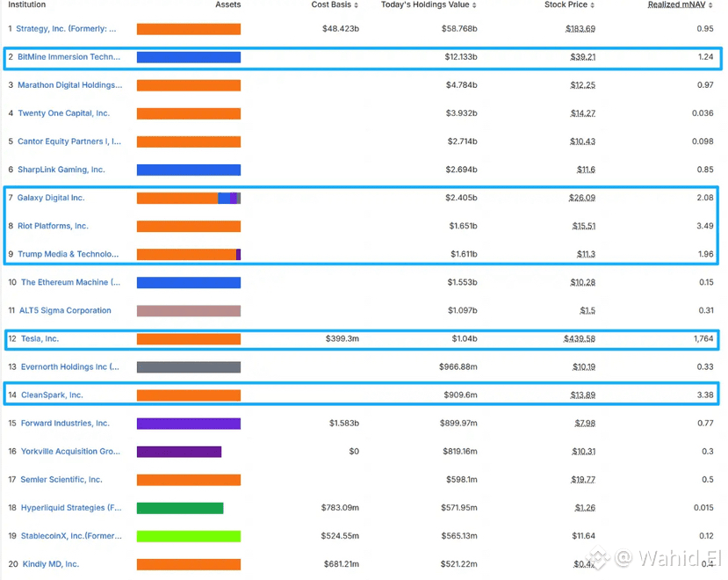Open Evernorth Holdings Inc link

70,366
